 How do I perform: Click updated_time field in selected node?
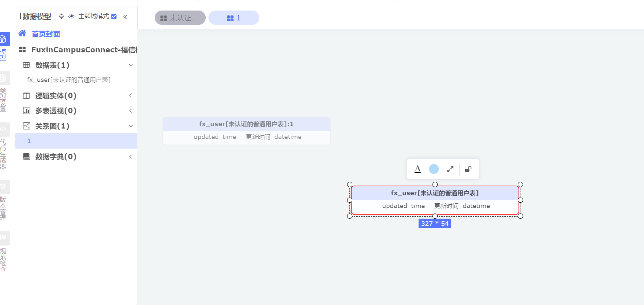coord(404,206)
